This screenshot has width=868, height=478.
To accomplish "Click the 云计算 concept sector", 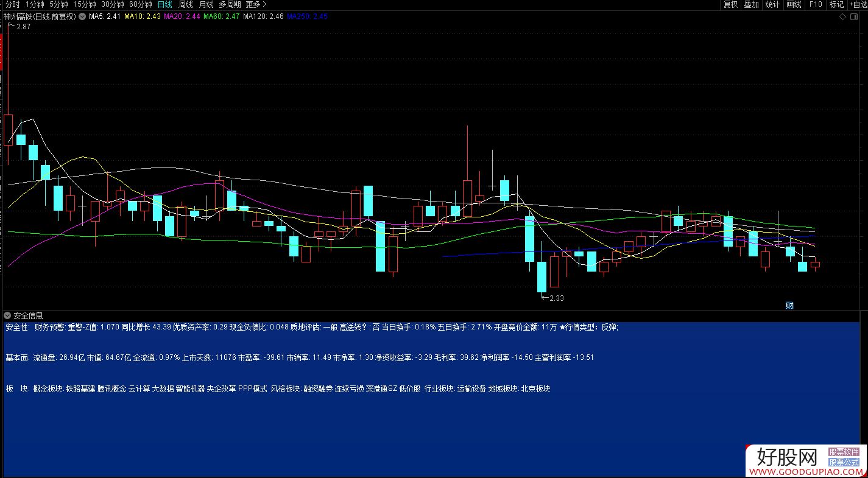I will click(x=139, y=388).
